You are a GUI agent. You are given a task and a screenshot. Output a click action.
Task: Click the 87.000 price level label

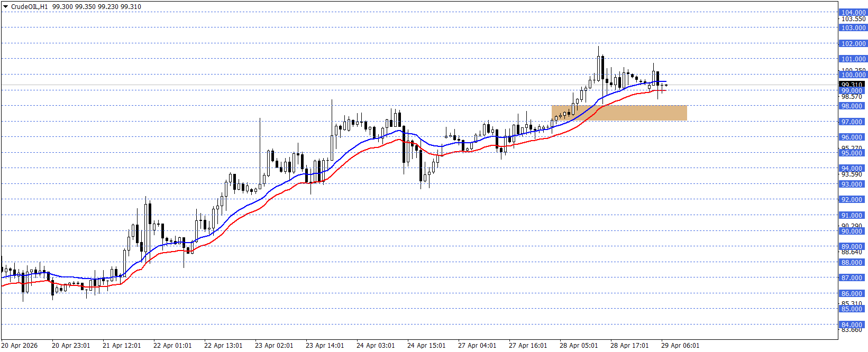[853, 277]
